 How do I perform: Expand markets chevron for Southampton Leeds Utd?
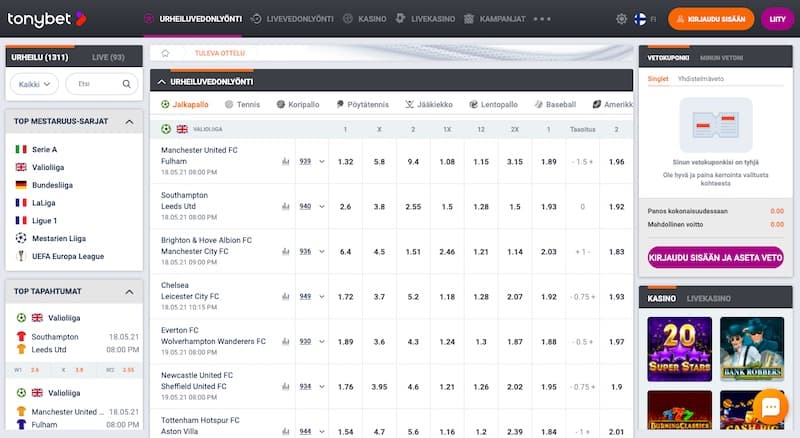coord(321,206)
